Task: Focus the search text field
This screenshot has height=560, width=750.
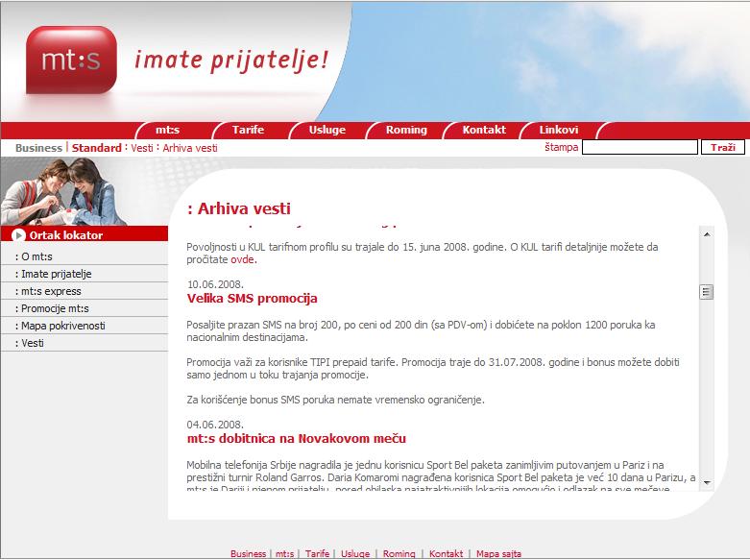Action: pyautogui.click(x=640, y=147)
